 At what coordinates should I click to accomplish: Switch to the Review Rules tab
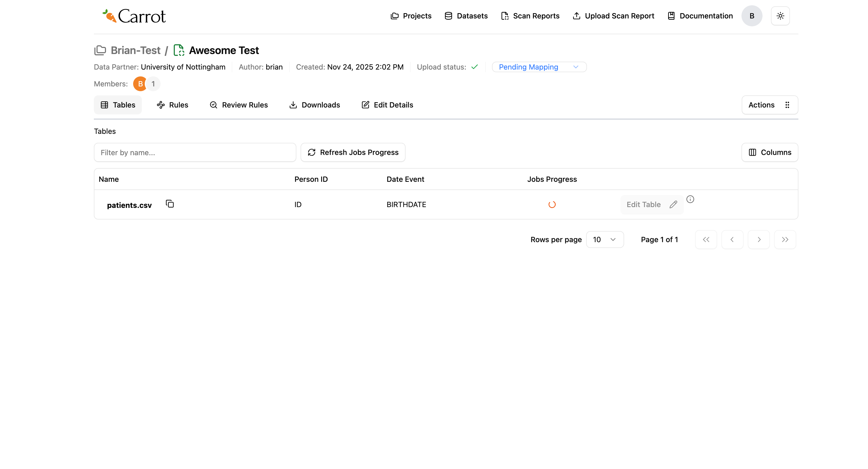pos(239,105)
